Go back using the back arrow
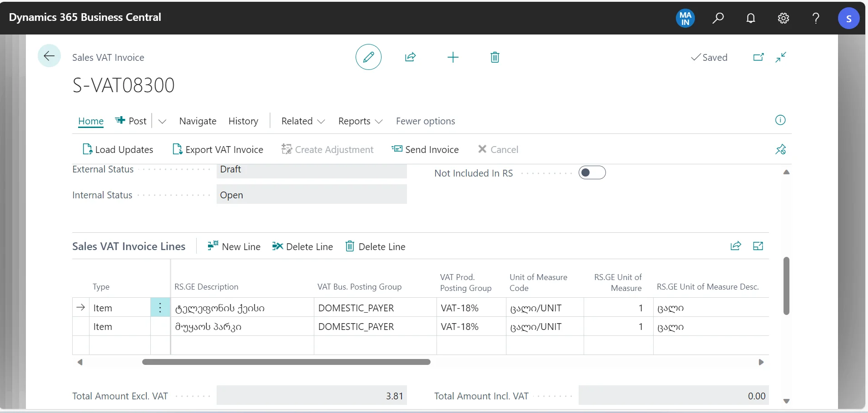Viewport: 868px width, 413px height. pos(49,55)
